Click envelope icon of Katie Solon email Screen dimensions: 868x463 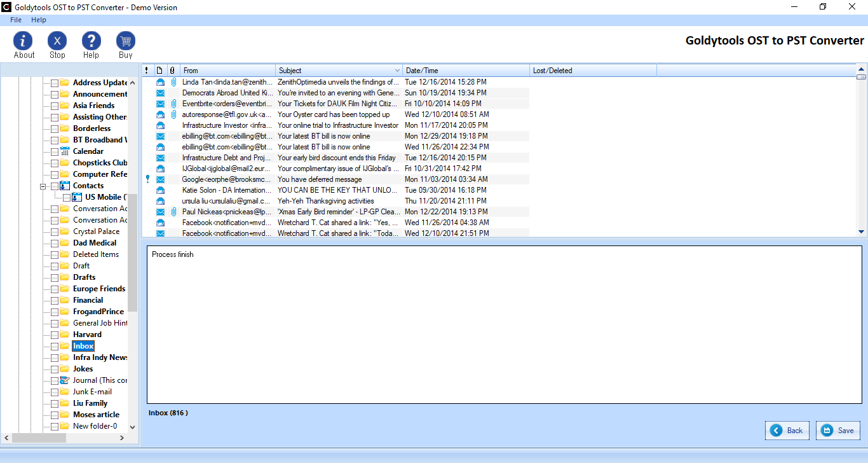click(x=160, y=190)
